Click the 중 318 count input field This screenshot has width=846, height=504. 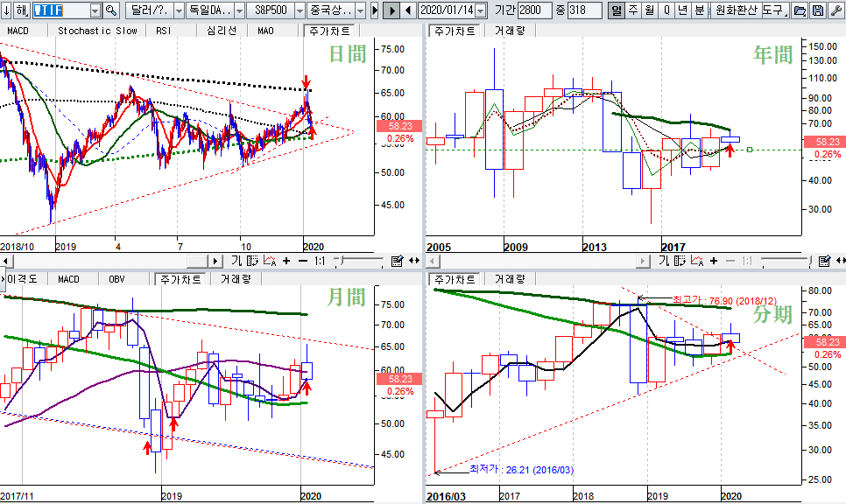pos(585,10)
